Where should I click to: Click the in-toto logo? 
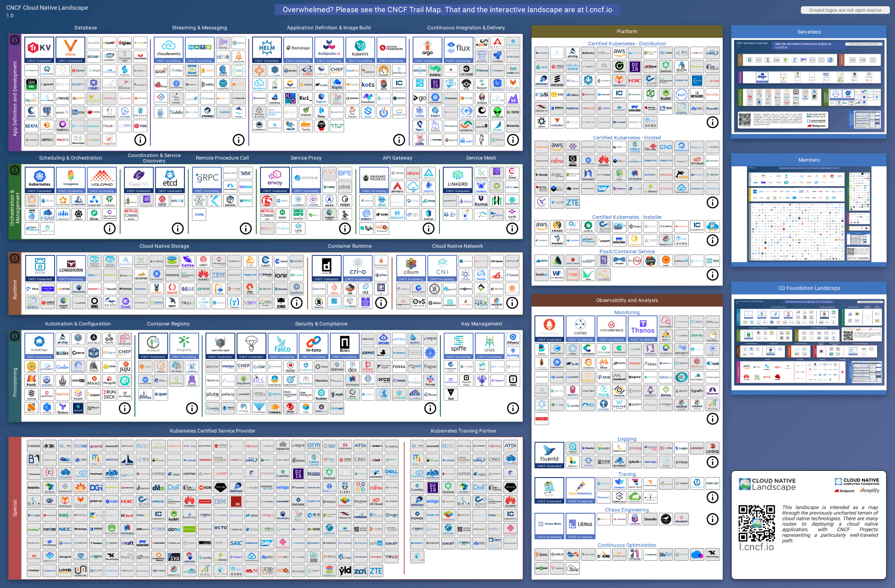[314, 346]
